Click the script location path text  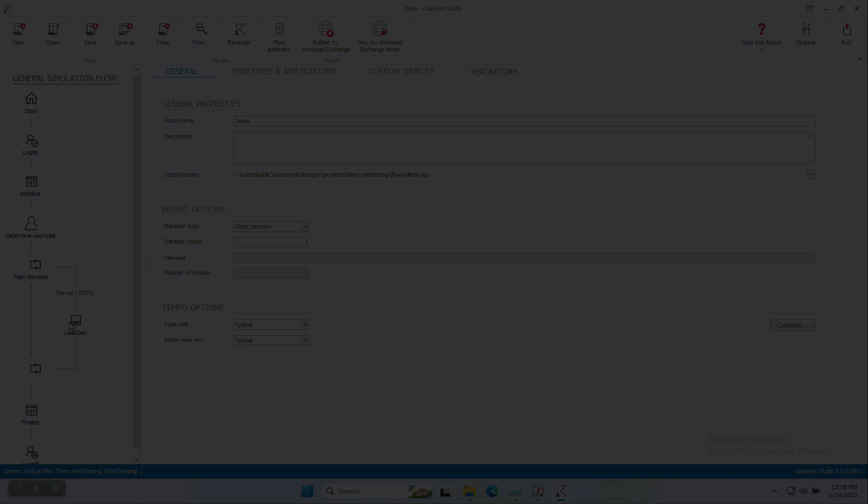[x=332, y=175]
